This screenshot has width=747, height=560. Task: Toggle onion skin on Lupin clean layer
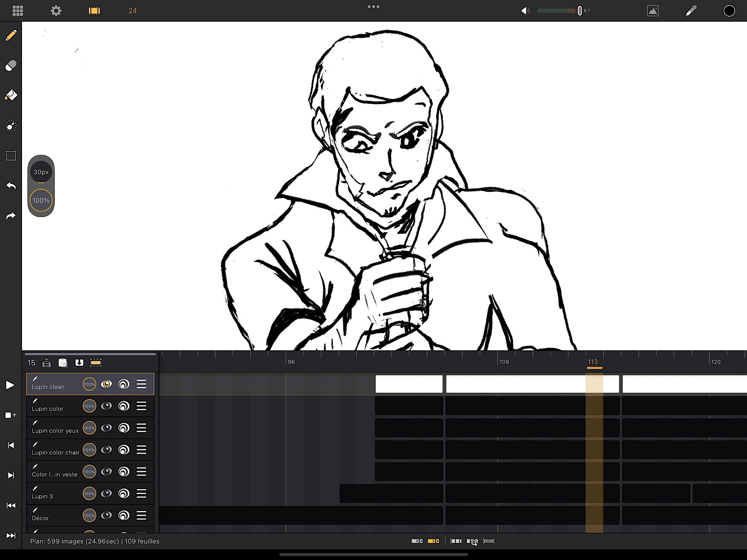click(124, 384)
